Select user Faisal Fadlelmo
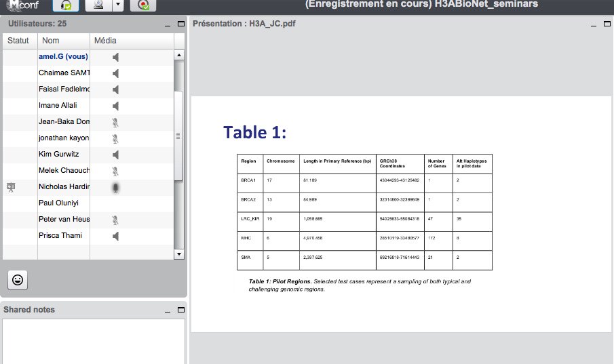 click(x=64, y=89)
